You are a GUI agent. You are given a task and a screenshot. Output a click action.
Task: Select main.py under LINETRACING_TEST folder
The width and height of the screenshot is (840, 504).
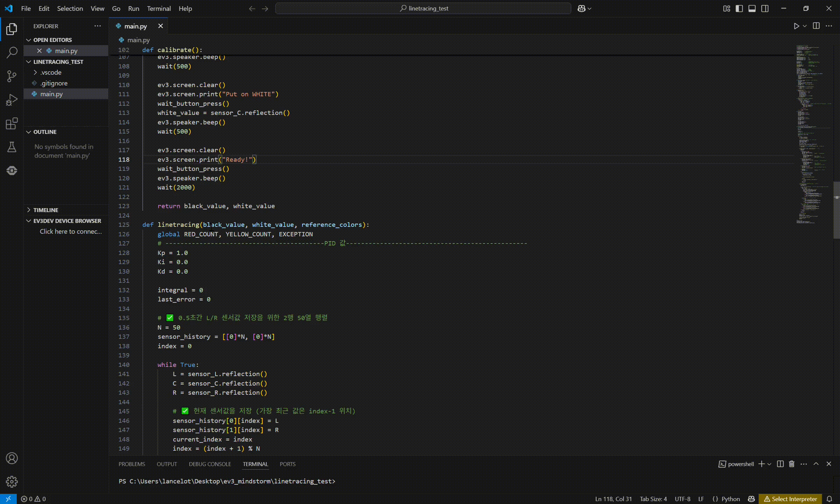pos(51,94)
